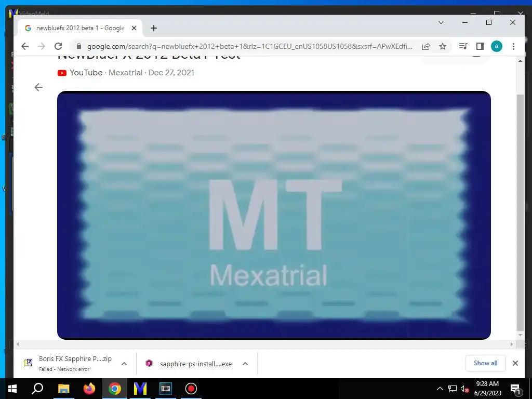532x399 pixels.
Task: Launch Firefox from the taskbar
Action: pyautogui.click(x=89, y=389)
